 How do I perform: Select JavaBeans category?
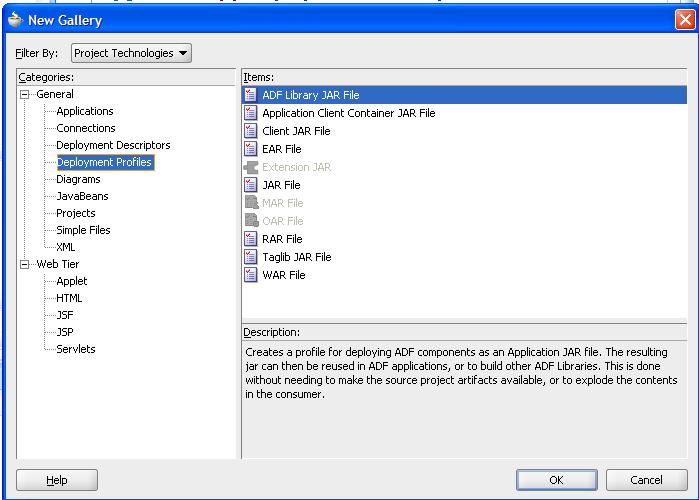(82, 196)
